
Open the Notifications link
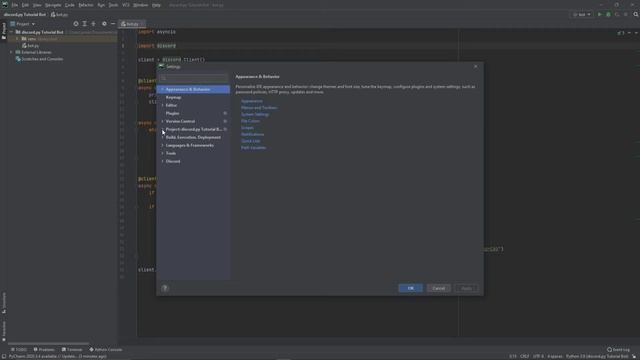[252, 134]
